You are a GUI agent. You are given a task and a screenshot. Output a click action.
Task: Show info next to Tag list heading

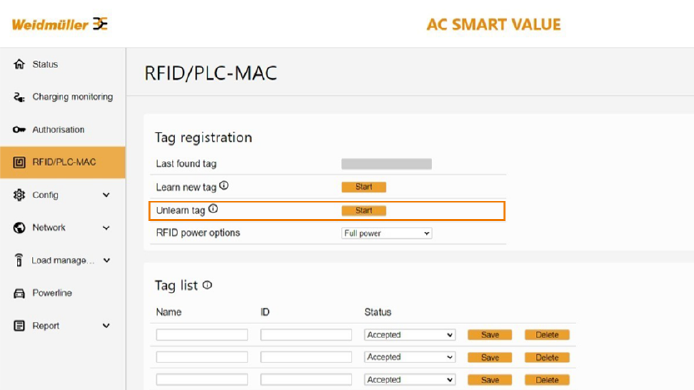pos(207,285)
